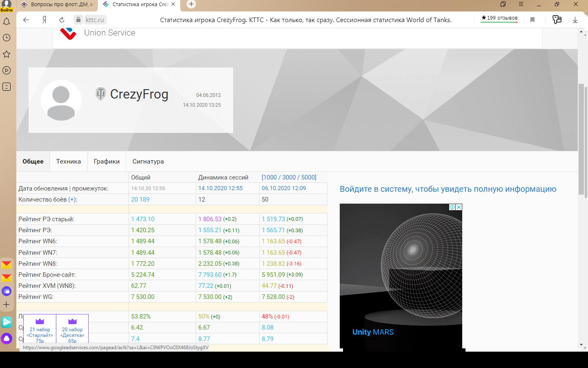Open the downloads arrow icon

pyautogui.click(x=575, y=20)
